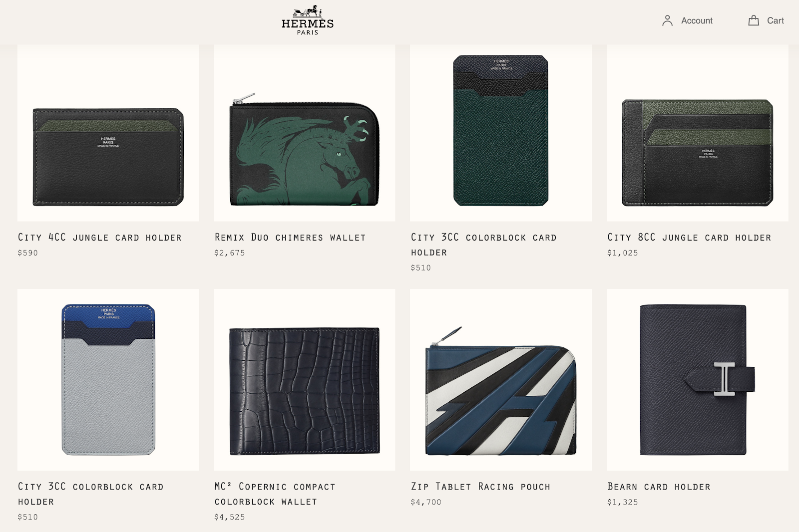Open the shopping bag Cart icon
799x532 pixels.
click(754, 20)
